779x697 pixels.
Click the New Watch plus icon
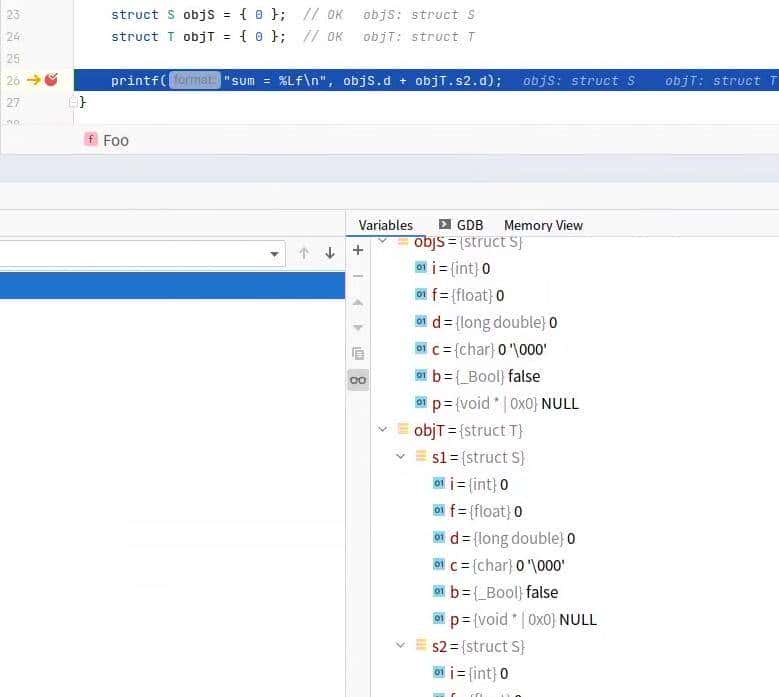(358, 250)
